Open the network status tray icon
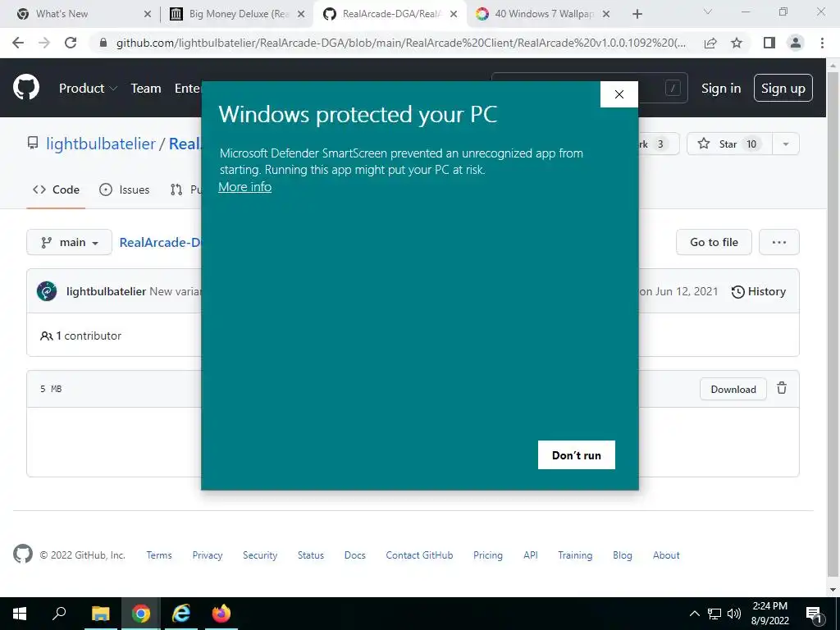Image resolution: width=840 pixels, height=630 pixels. pos(714,614)
